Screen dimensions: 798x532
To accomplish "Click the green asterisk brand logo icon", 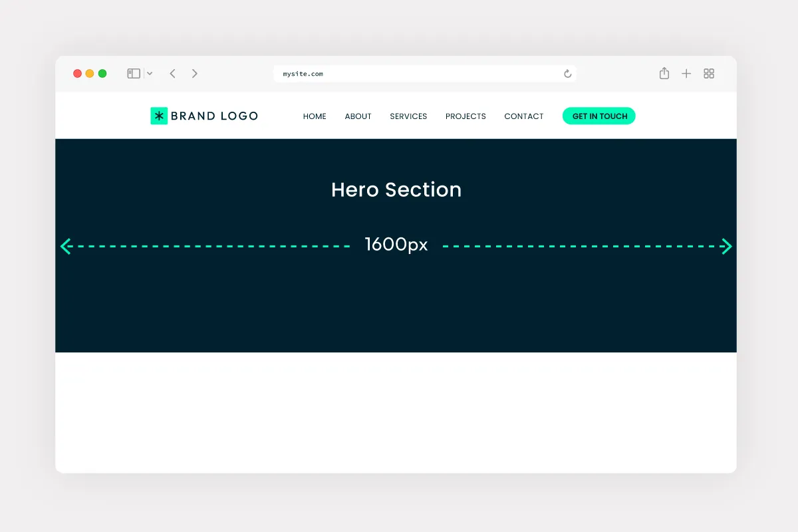I will click(x=159, y=116).
